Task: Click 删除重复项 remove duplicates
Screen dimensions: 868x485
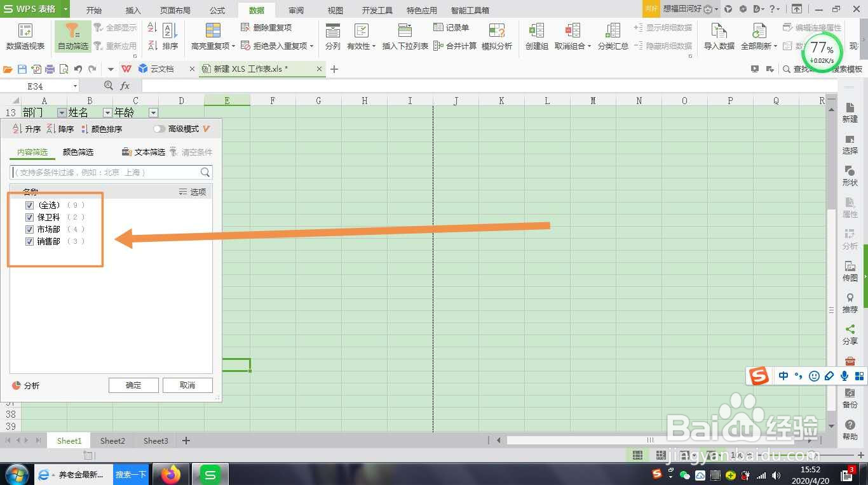Action: tap(266, 28)
